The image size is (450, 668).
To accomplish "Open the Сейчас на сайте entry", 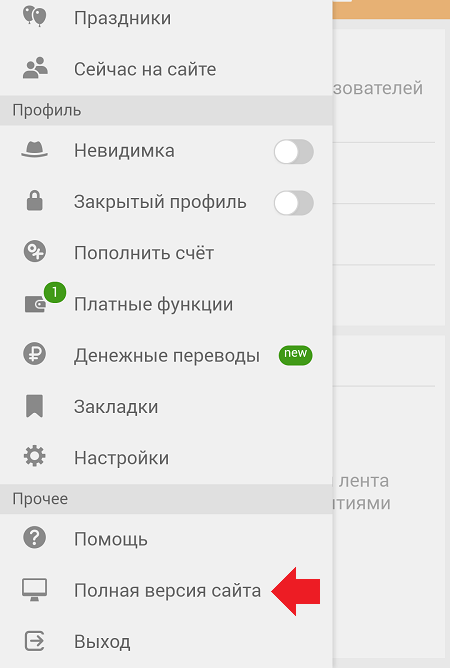I will [166, 69].
